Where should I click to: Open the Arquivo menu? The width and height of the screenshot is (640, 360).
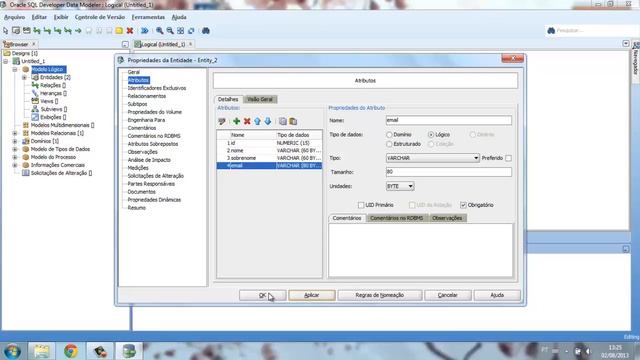tap(14, 17)
